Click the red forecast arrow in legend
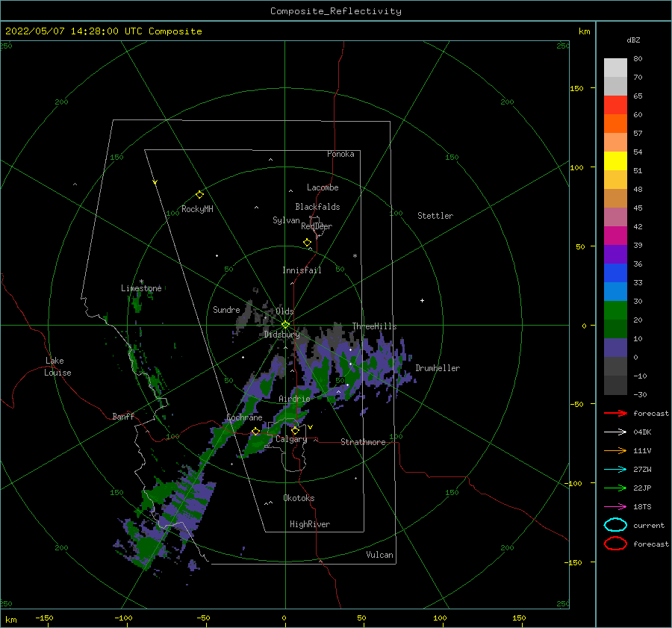Viewport: 672px width, 628px height. [615, 413]
